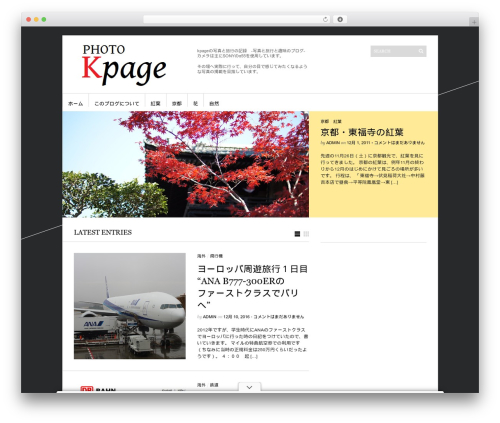Screen dimensions: 500x423
Task: Open the 紅葉 menu item
Action: pos(155,104)
